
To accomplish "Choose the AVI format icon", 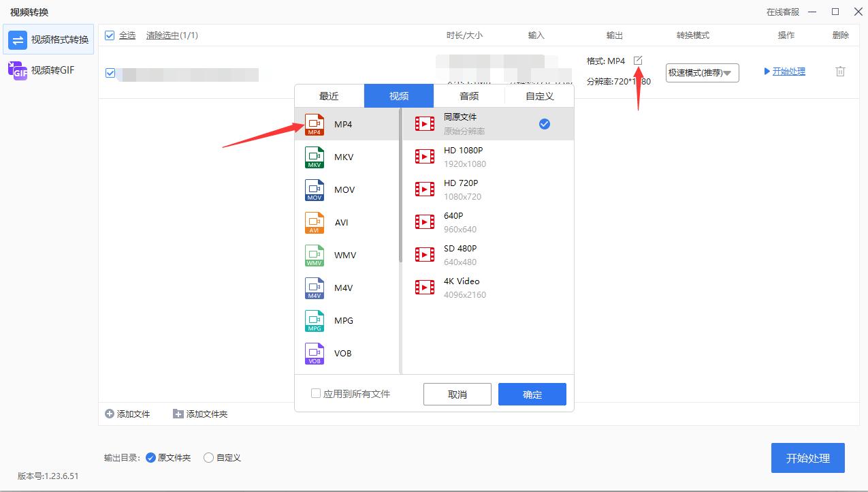I will (x=315, y=222).
